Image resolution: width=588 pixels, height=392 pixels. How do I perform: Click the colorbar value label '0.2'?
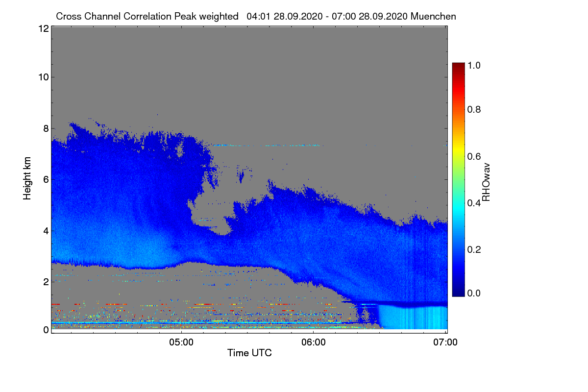[x=474, y=249]
